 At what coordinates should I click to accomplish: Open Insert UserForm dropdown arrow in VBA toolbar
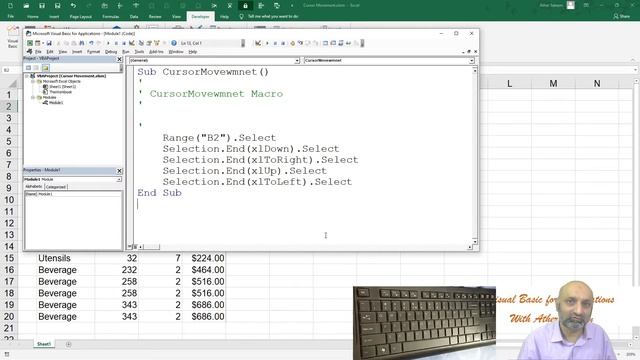click(x=43, y=43)
